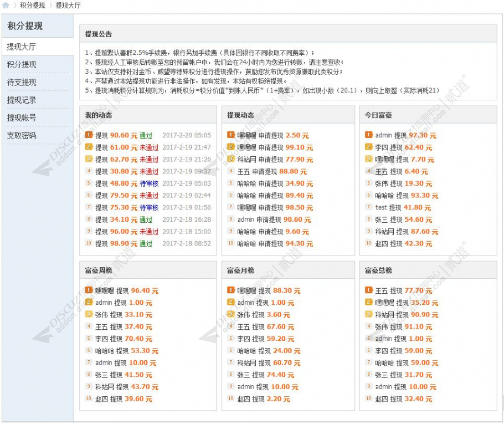Select test 提现 41.80 元 entry
The height and width of the screenshot is (424, 504).
(x=403, y=207)
